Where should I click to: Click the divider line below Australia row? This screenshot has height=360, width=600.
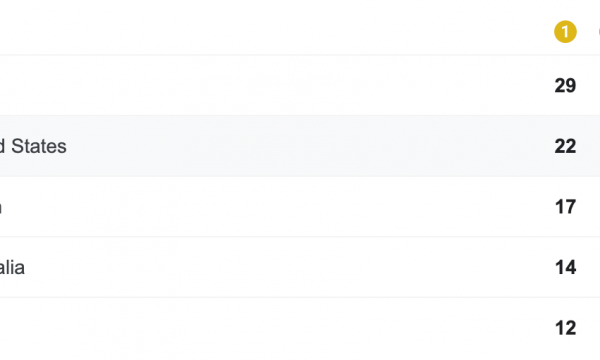(x=300, y=298)
